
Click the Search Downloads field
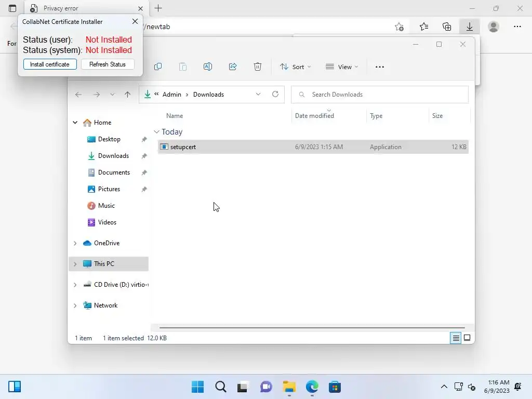[380, 95]
